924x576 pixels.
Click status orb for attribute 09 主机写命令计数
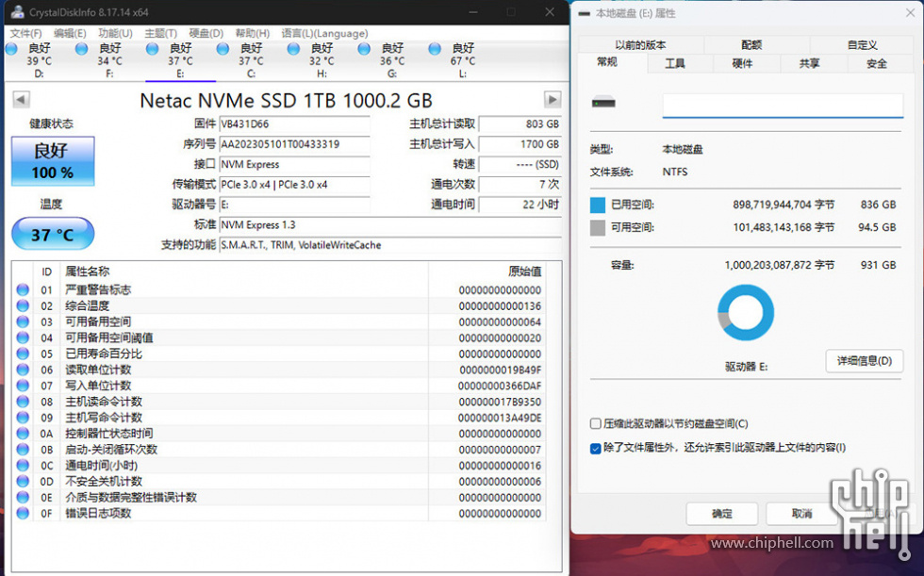point(23,417)
